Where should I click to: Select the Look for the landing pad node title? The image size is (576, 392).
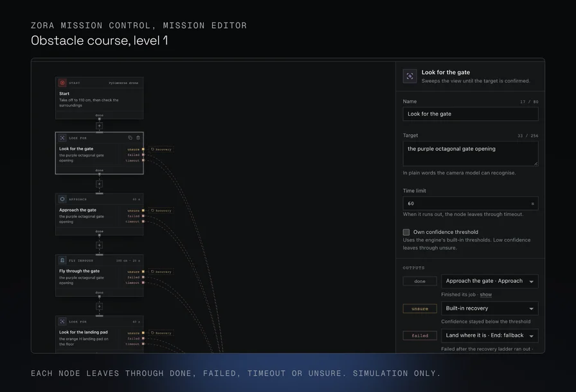click(x=84, y=332)
